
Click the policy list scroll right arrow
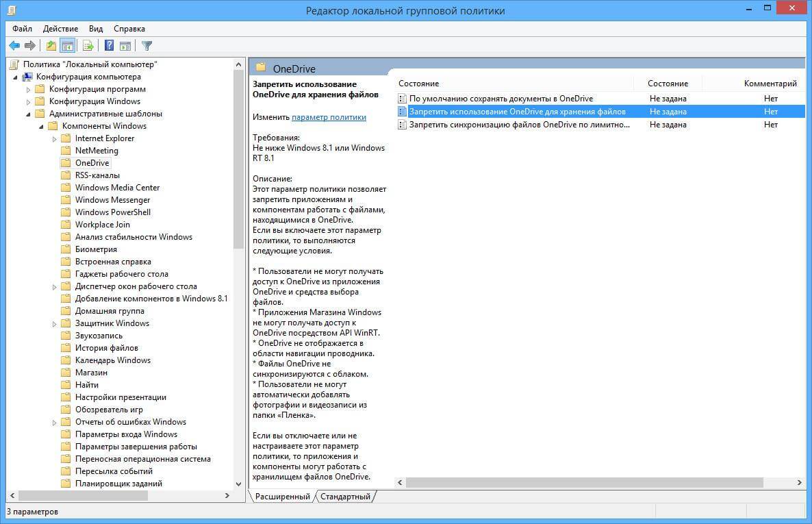799,482
